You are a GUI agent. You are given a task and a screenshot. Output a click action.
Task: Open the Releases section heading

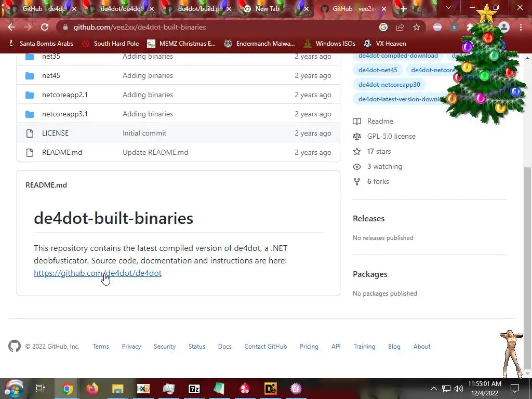(x=369, y=219)
